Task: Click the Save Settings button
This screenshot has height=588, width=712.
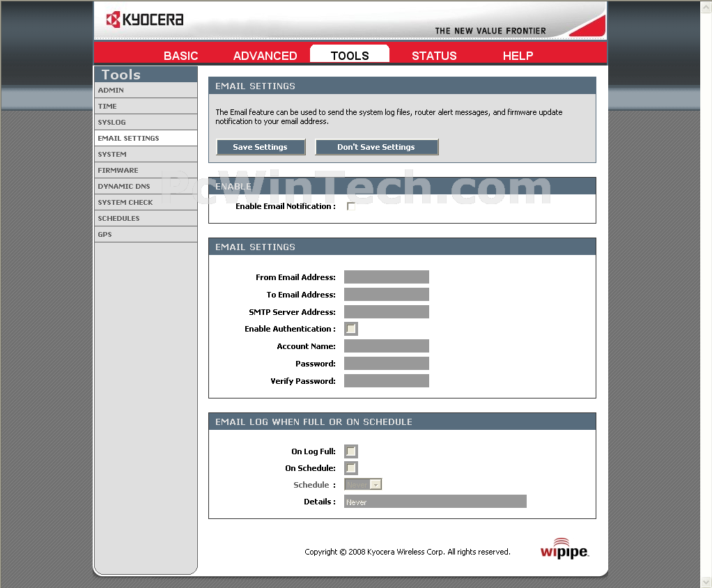Action: click(x=260, y=147)
